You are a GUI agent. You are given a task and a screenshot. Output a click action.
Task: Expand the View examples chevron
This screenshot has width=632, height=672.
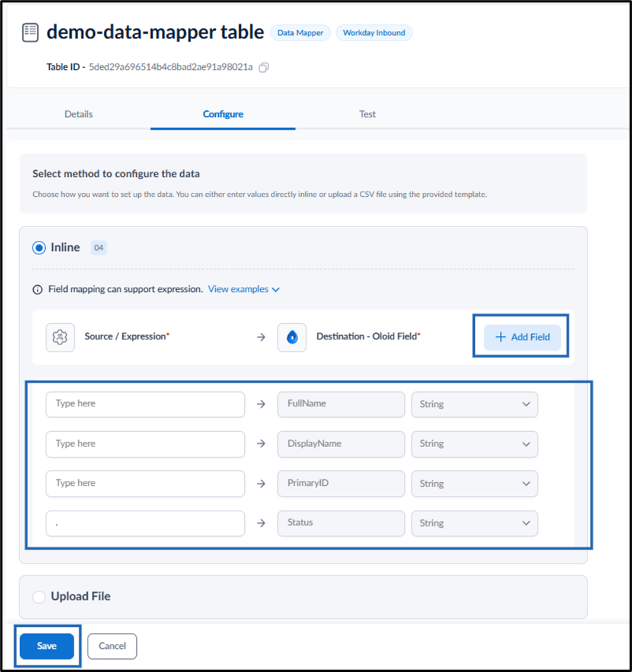276,289
